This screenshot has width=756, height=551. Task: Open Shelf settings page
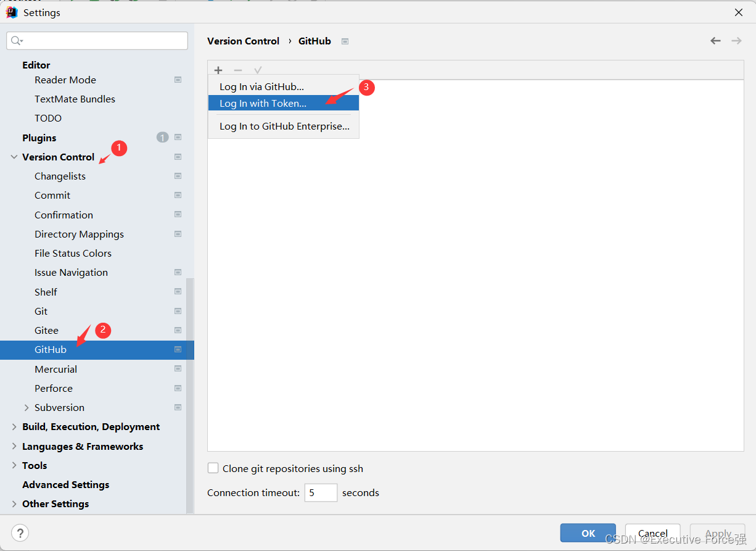tap(46, 292)
